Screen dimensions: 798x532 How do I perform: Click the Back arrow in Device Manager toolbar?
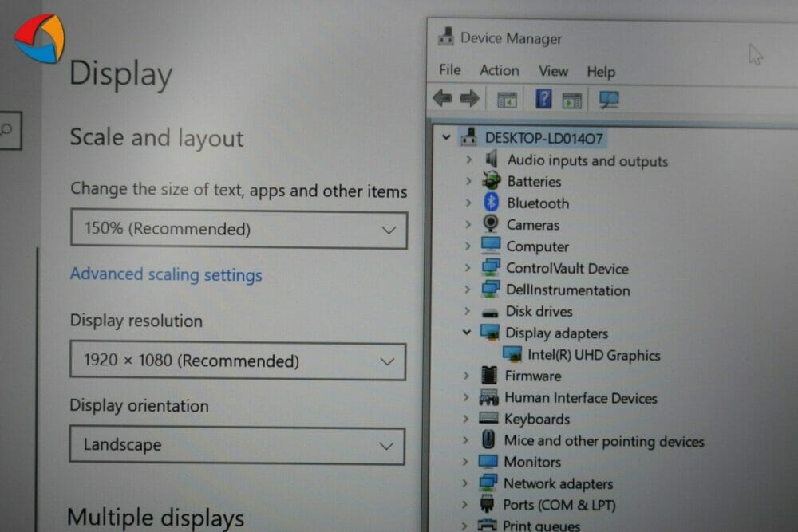442,97
